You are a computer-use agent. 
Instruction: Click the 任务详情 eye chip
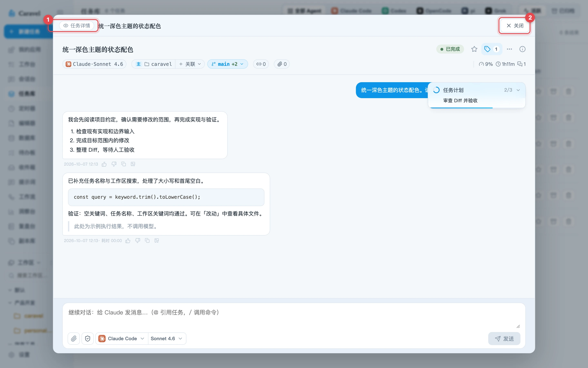[x=77, y=26]
